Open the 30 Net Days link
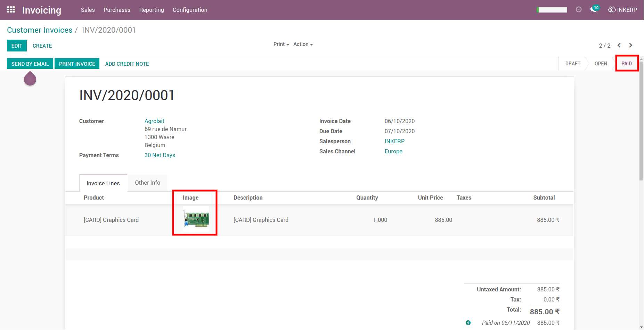 160,155
